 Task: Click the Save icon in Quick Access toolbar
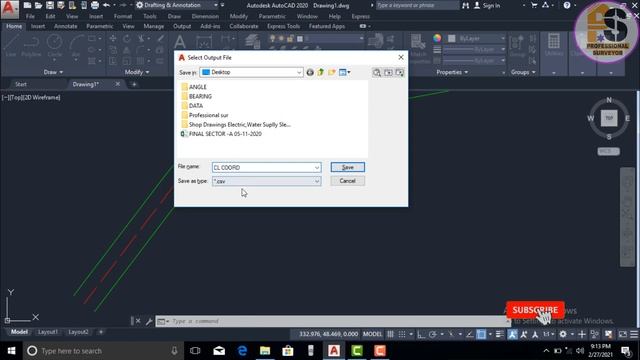pos(50,5)
